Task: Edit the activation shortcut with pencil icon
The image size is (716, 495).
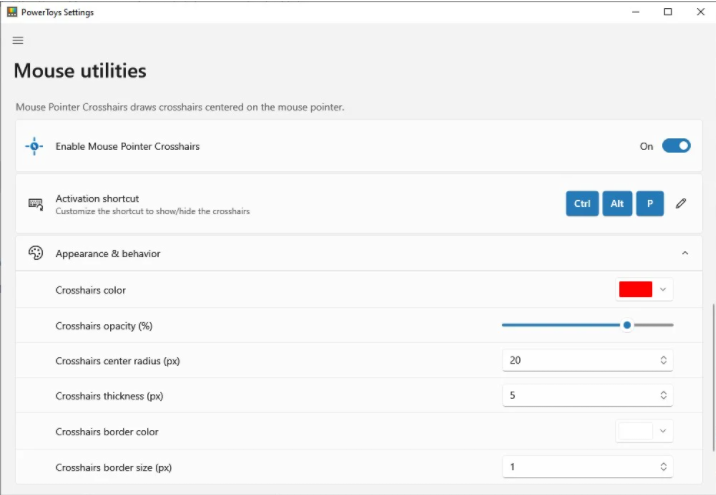Action: pos(681,203)
